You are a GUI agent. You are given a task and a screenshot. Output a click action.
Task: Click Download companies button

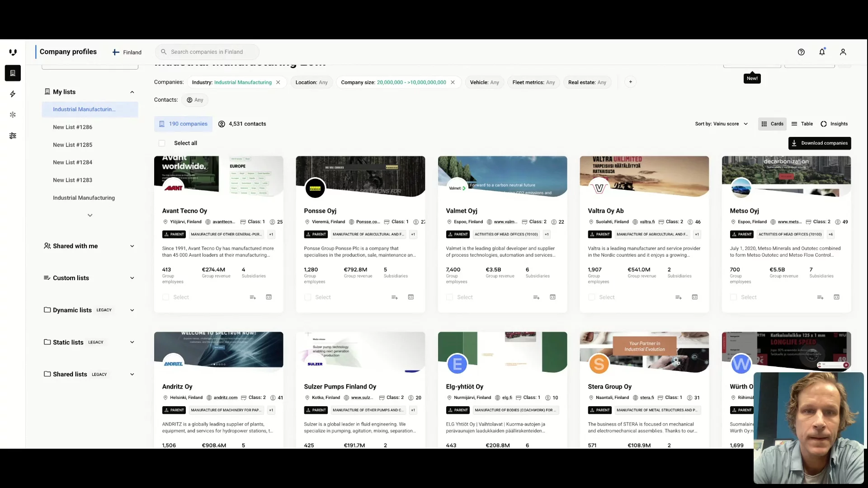pos(820,143)
